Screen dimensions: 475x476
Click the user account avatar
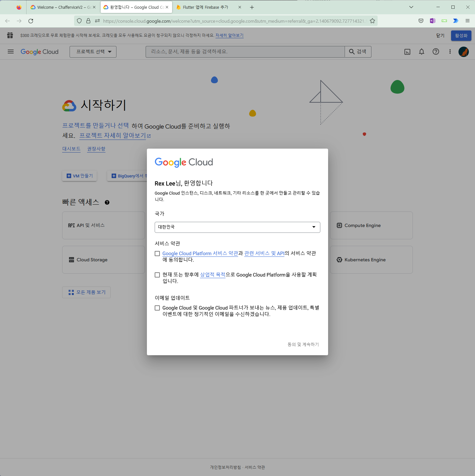[x=464, y=52]
